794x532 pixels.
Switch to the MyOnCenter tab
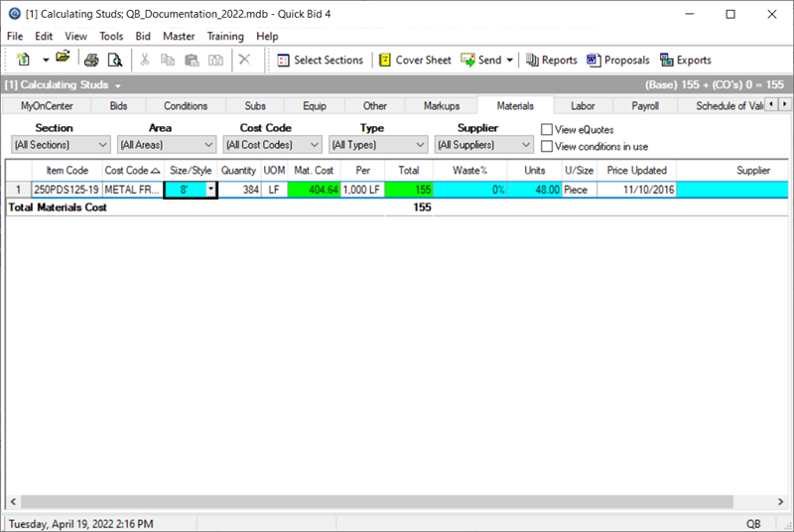click(47, 106)
